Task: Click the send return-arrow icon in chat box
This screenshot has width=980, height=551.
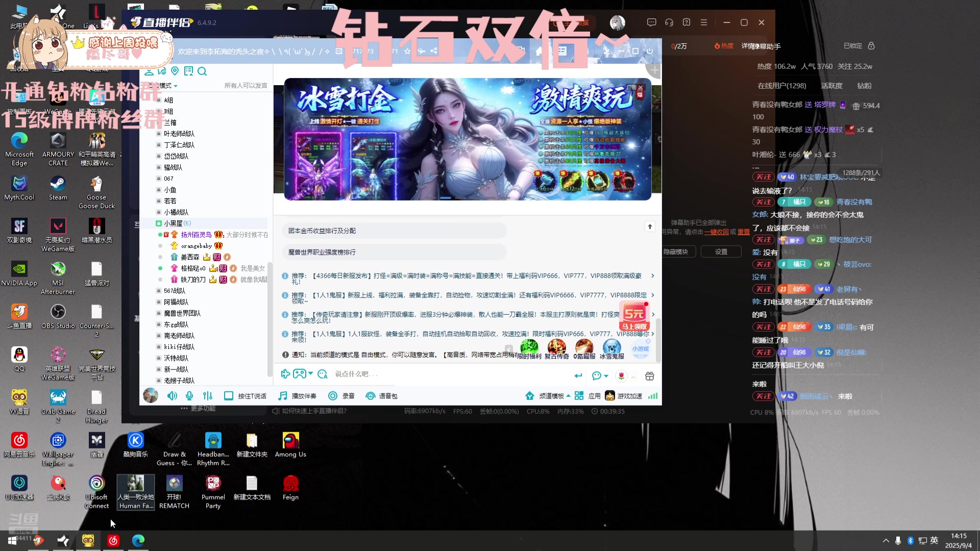Action: coord(578,376)
